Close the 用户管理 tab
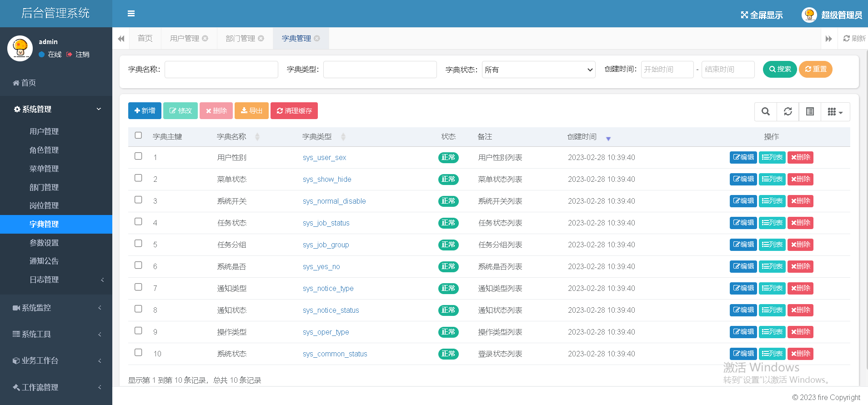This screenshot has width=868, height=405. (205, 38)
